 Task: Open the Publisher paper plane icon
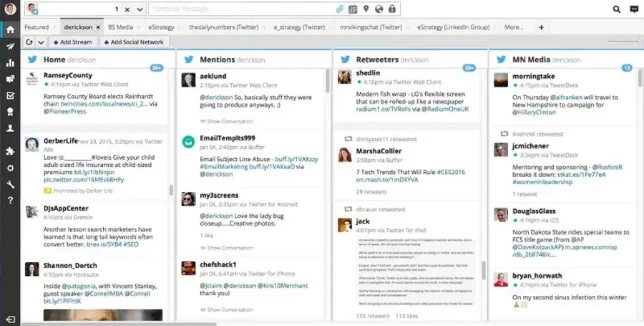10,46
